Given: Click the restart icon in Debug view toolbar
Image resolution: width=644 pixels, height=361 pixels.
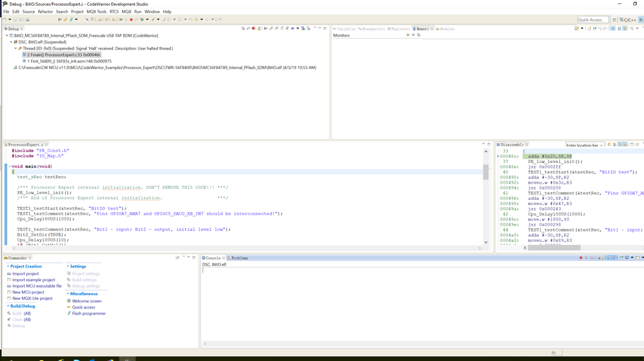Looking at the screenshot, I should pyautogui.click(x=259, y=28).
